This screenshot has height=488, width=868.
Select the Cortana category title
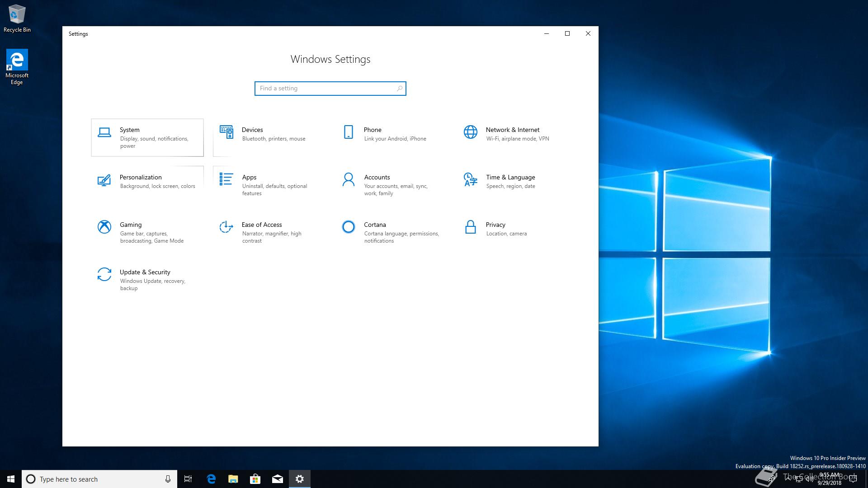pos(375,225)
